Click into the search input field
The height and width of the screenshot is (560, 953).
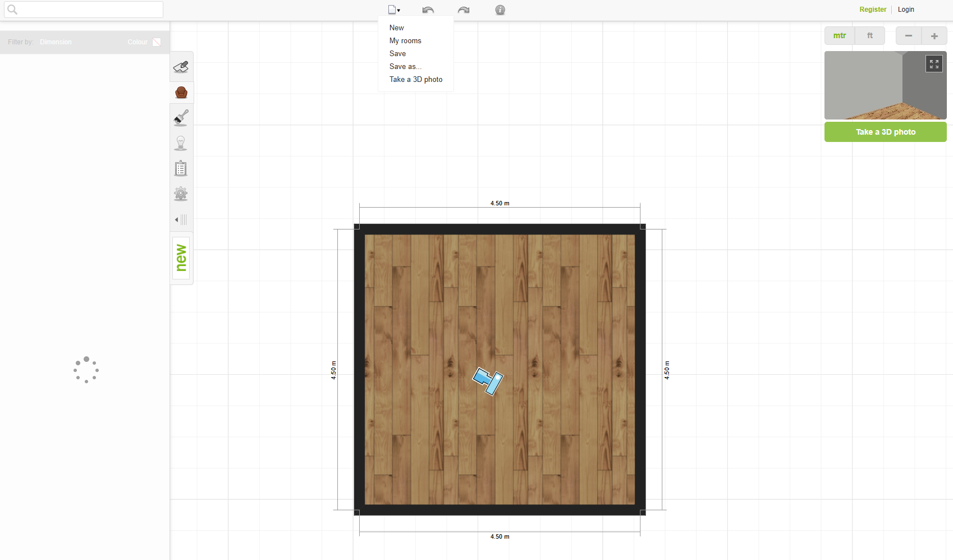click(84, 10)
